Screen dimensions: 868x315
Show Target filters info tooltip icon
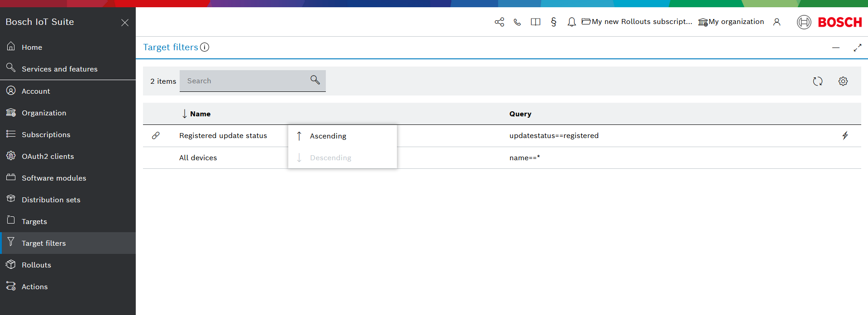click(205, 47)
